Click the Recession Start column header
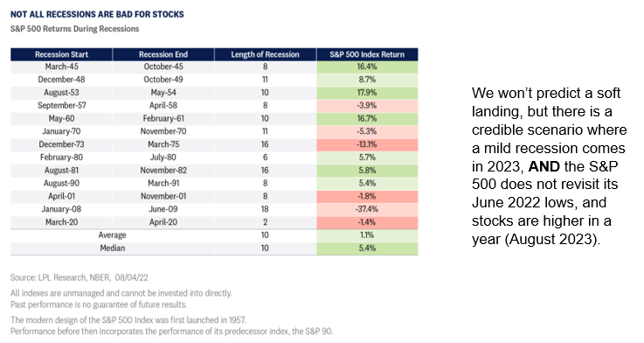This screenshot has height=343, width=644. tap(61, 54)
